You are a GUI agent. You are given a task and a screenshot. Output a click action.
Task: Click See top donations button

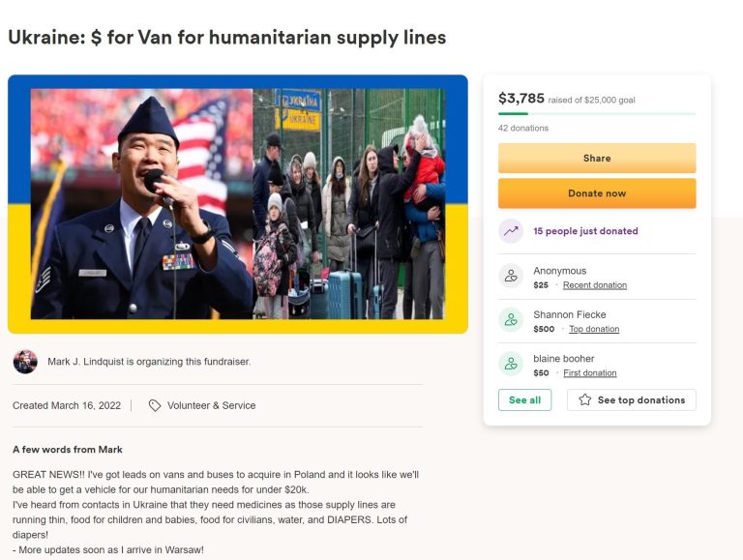click(x=631, y=399)
